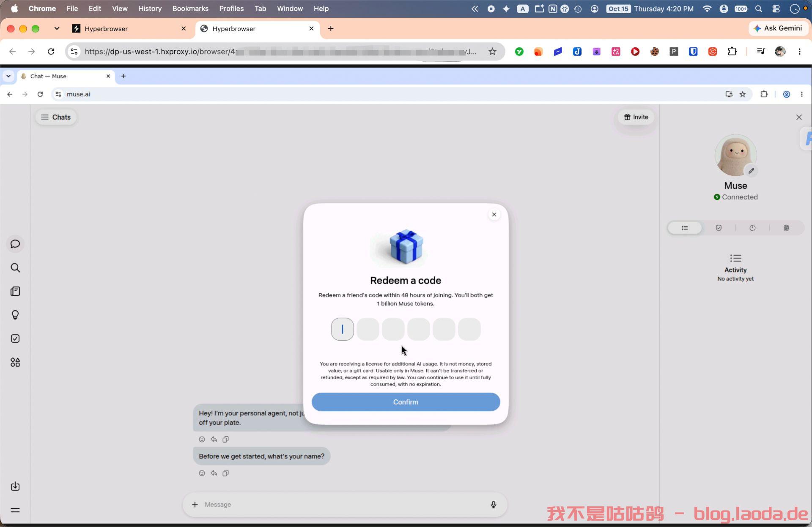Open the Profiles menu in menu bar

[x=231, y=8]
